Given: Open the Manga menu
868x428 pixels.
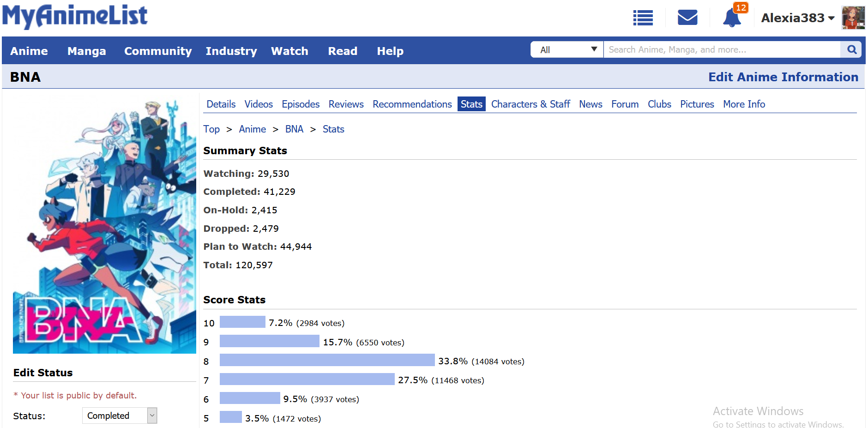Looking at the screenshot, I should pyautogui.click(x=87, y=51).
